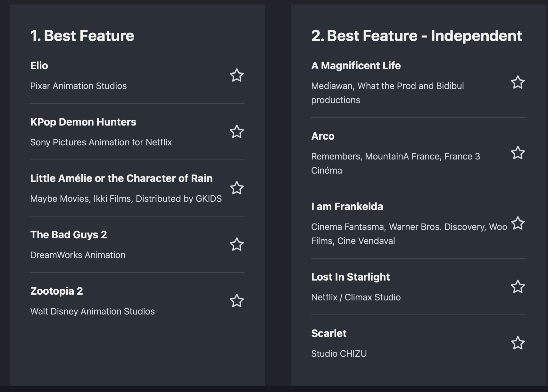Star the I am Frankelda nominee
The image size is (548, 392).
(x=518, y=224)
